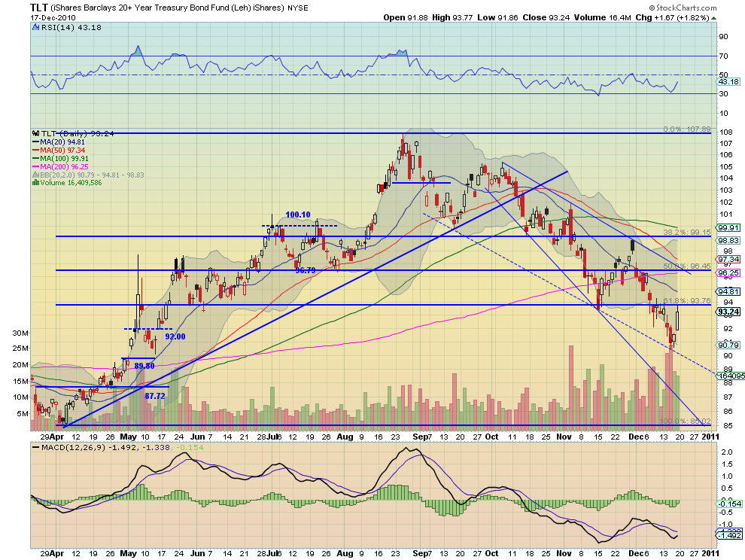This screenshot has width=745, height=560.
Task: Click the 96.79 price annotation
Action: point(305,270)
